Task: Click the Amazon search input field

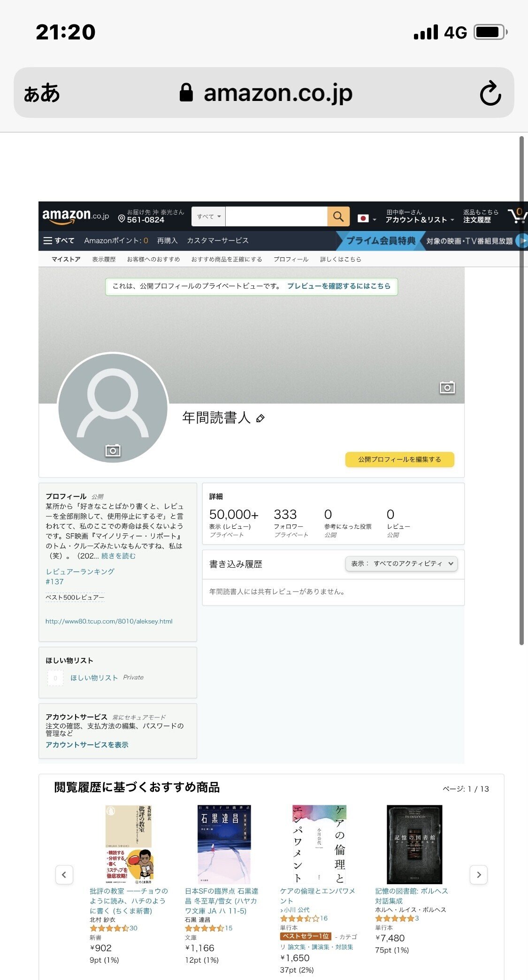Action: (276, 216)
